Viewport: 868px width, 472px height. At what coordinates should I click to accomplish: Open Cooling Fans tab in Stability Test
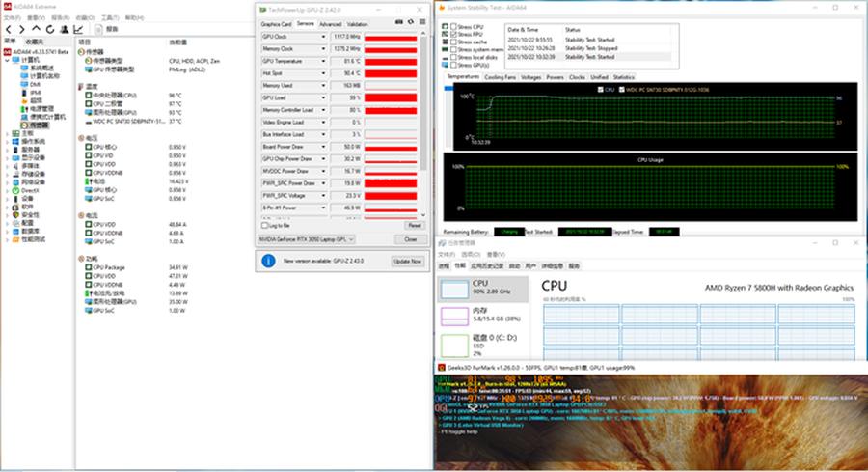[x=500, y=77]
